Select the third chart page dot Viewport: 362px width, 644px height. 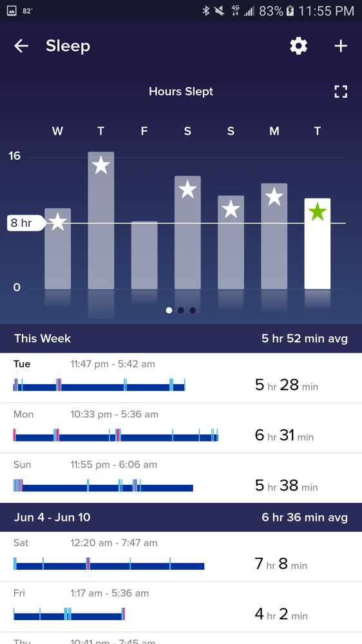pyautogui.click(x=193, y=310)
